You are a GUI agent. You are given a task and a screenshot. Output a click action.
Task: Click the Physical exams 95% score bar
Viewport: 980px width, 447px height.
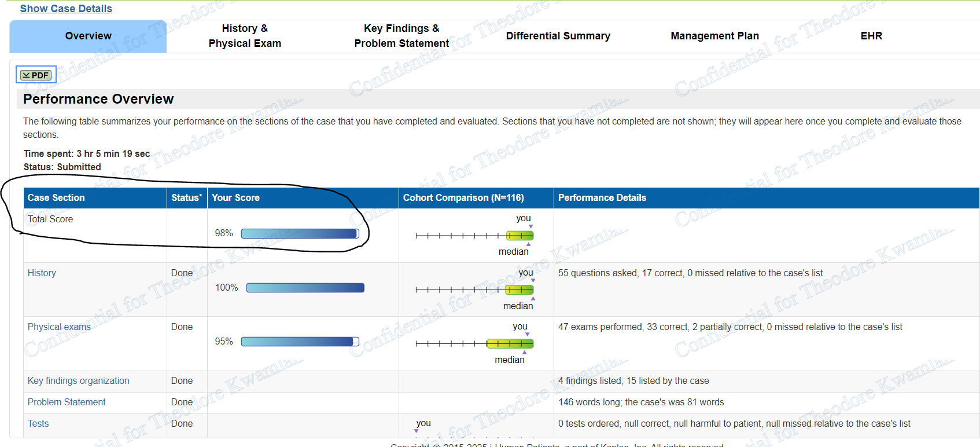pos(300,342)
